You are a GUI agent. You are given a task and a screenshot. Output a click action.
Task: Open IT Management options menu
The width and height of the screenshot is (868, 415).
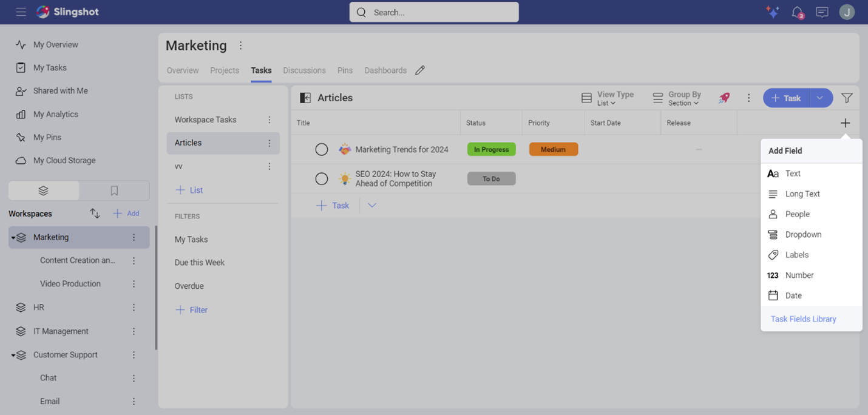[134, 331]
